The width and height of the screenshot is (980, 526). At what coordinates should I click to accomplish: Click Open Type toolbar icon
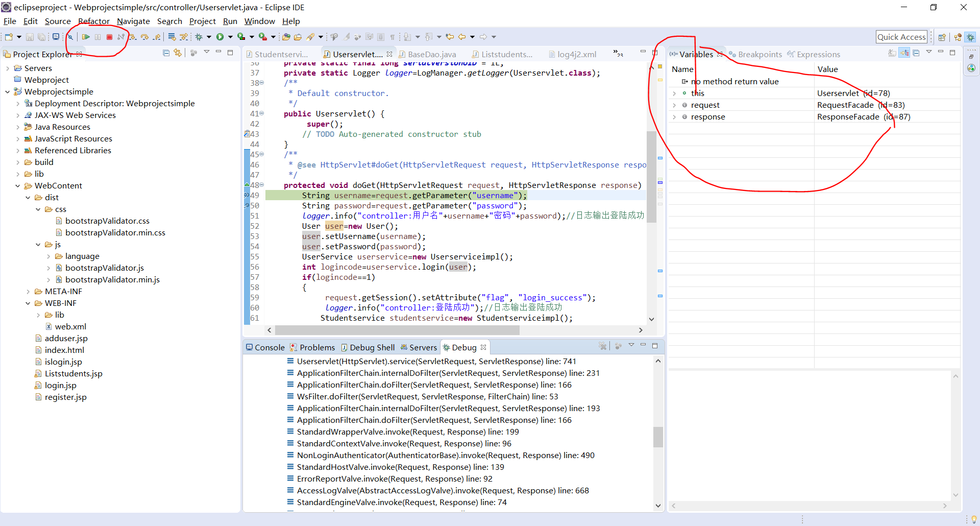pos(286,37)
